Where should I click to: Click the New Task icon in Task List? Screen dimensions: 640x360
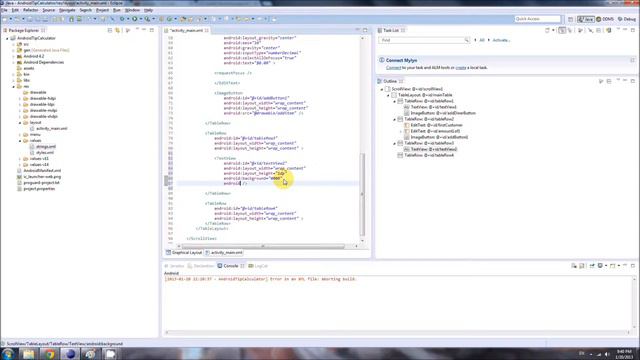coord(547,30)
